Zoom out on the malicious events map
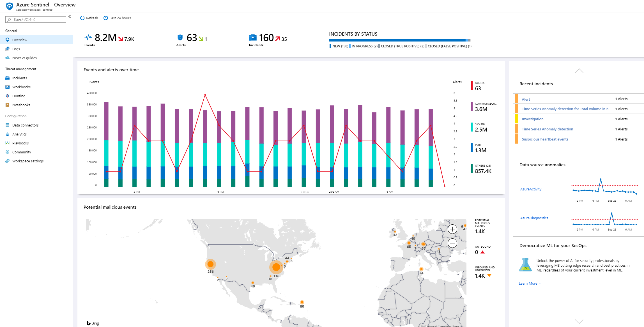This screenshot has height=327, width=644. tap(452, 243)
